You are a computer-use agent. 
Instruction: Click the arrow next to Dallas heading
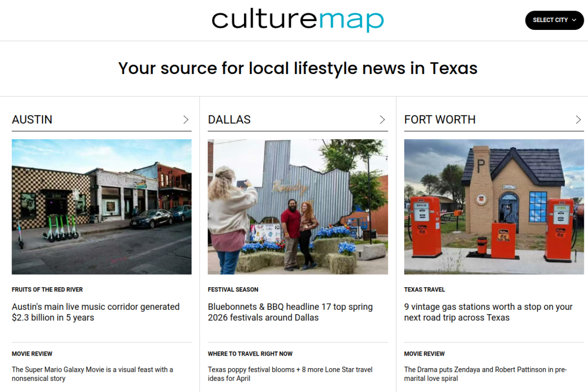click(382, 120)
